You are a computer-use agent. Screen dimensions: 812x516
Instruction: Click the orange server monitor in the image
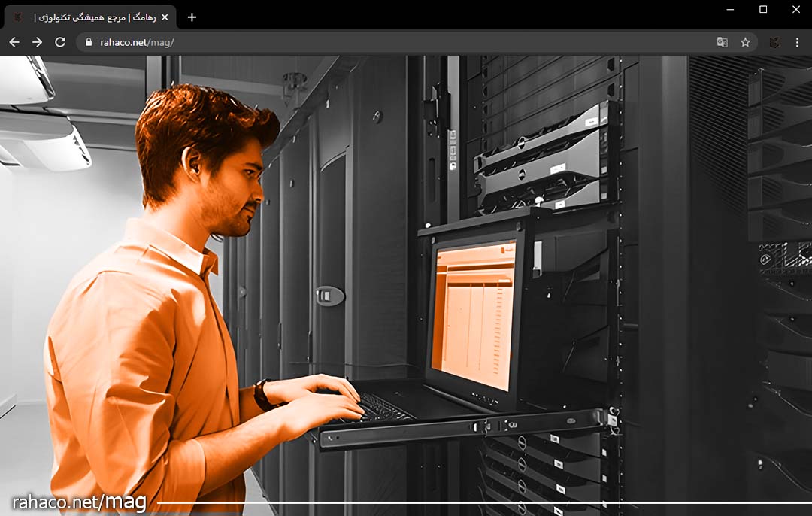click(x=474, y=316)
